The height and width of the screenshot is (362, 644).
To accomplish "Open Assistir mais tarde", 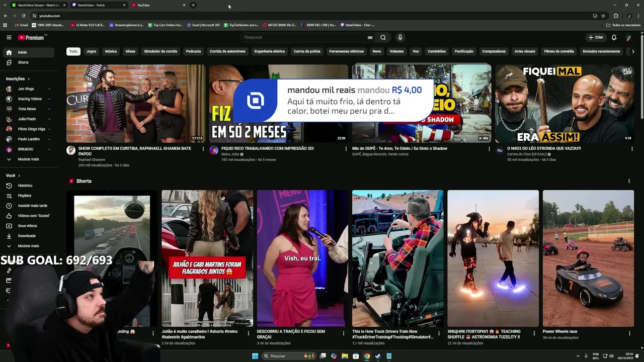I will coord(29,206).
